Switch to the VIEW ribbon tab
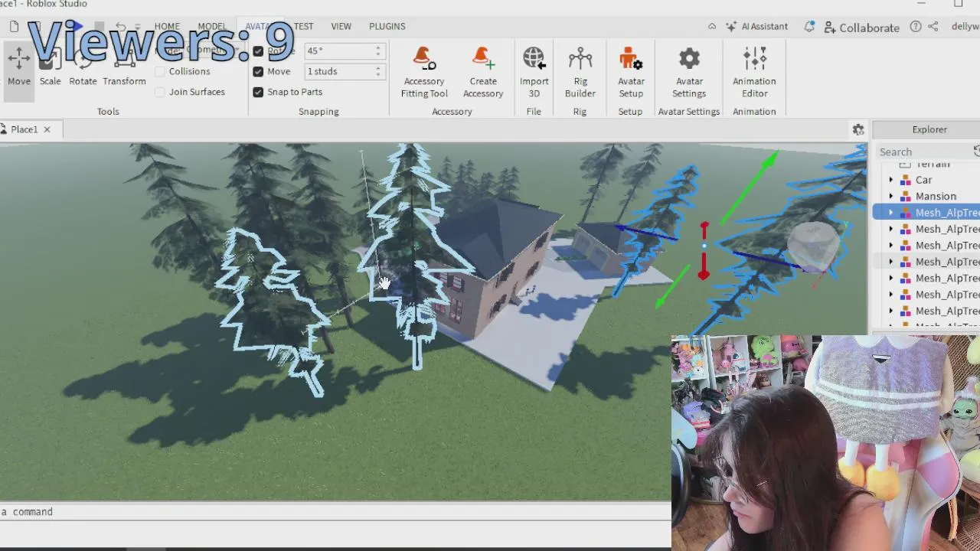 click(341, 26)
